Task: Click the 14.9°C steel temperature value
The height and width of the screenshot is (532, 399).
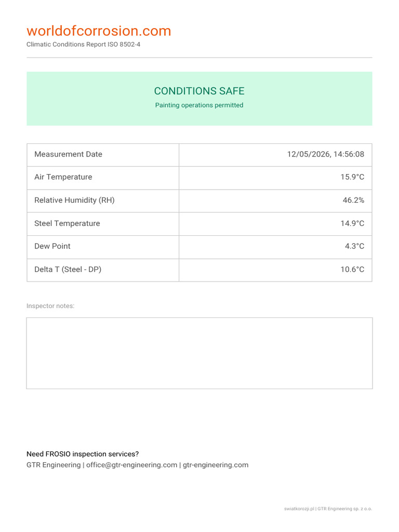Action: click(x=352, y=223)
